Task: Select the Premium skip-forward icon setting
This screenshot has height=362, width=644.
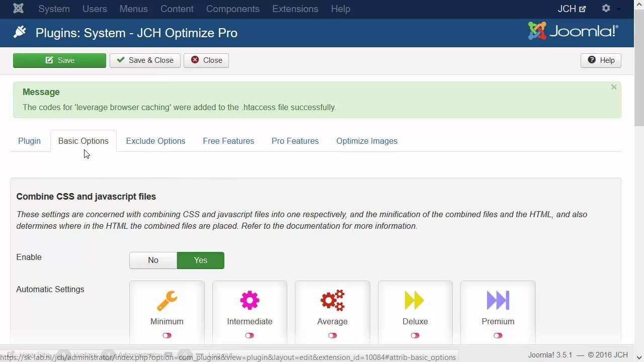Action: [498, 301]
